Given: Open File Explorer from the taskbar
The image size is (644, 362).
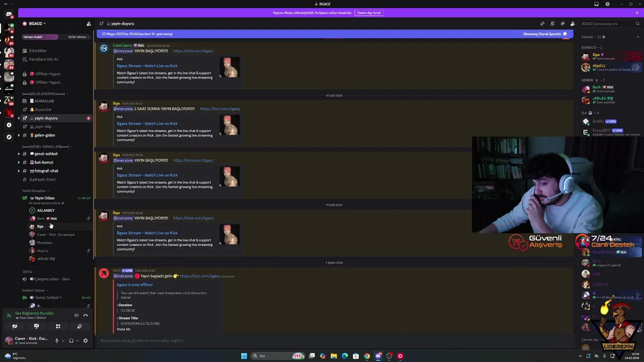Looking at the screenshot, I should [x=334, y=356].
